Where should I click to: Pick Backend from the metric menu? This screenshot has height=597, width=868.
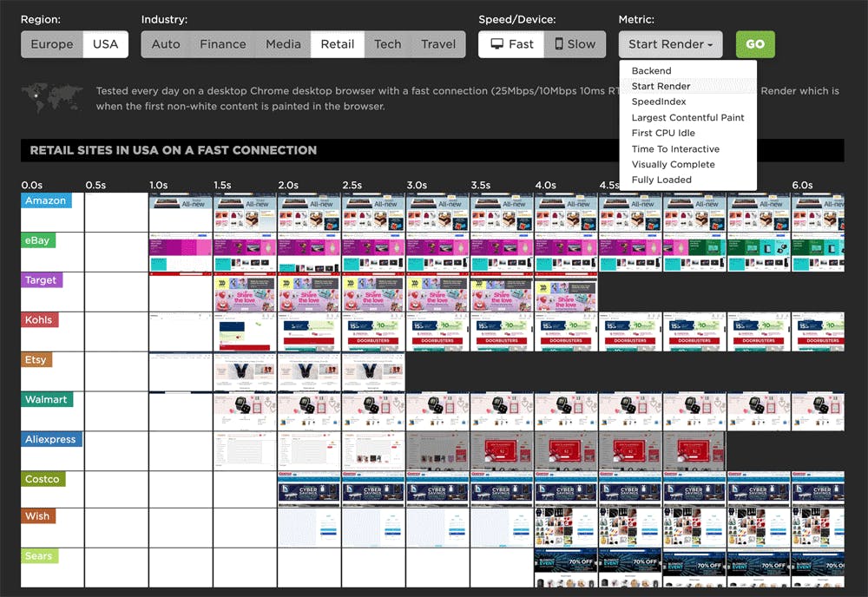(651, 70)
